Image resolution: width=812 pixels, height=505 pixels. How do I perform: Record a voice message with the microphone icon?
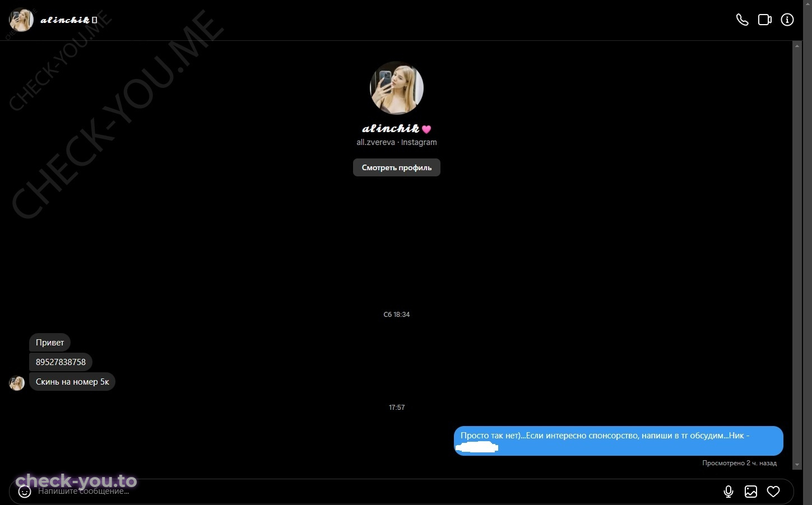pyautogui.click(x=729, y=492)
